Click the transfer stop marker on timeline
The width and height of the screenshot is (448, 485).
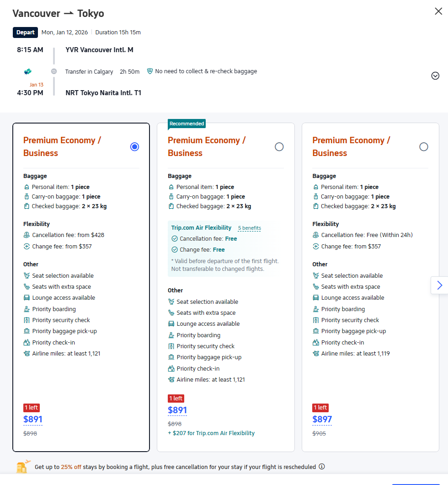click(x=54, y=71)
